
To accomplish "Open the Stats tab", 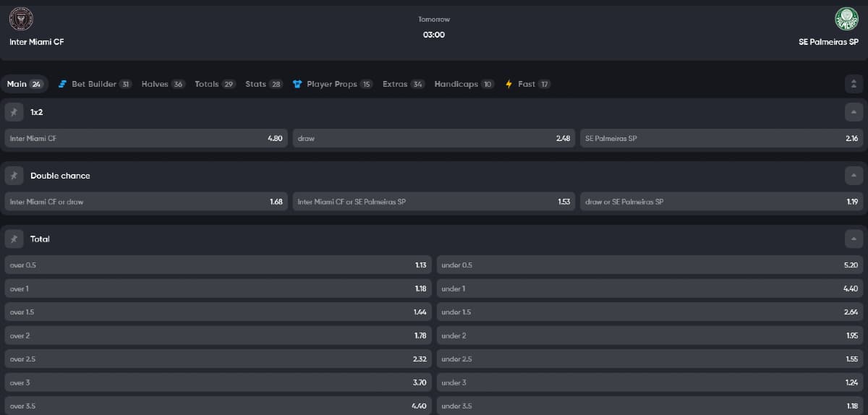I will point(264,84).
